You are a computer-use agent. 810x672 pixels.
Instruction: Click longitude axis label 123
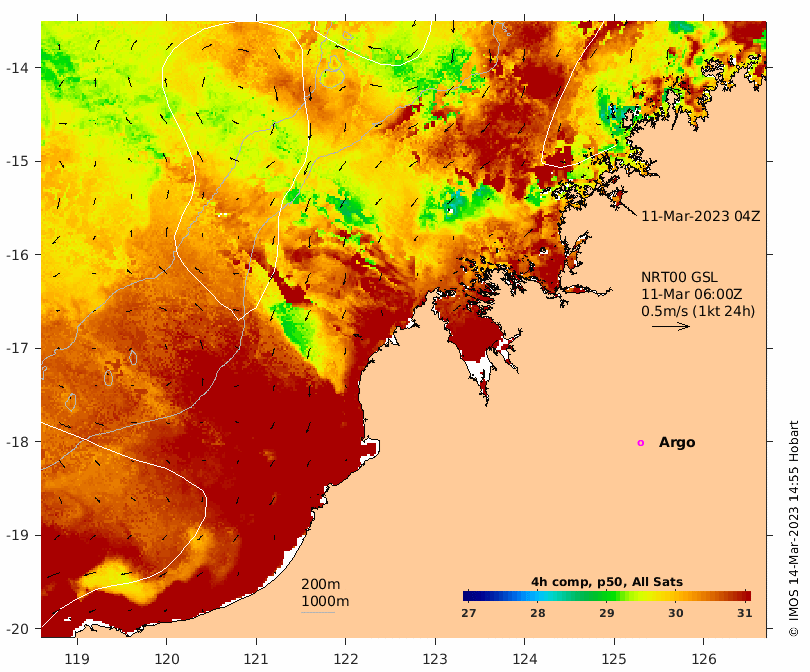[435, 659]
